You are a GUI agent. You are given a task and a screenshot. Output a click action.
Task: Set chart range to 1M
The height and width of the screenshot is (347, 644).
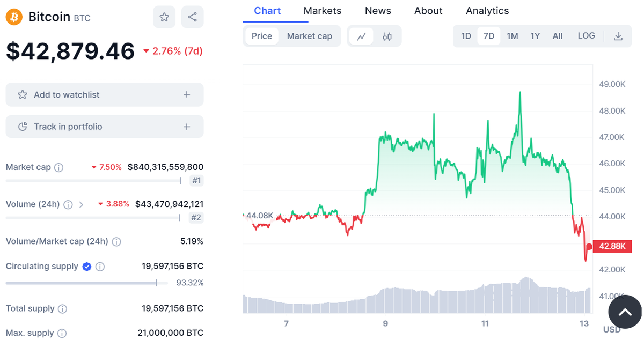click(x=513, y=36)
